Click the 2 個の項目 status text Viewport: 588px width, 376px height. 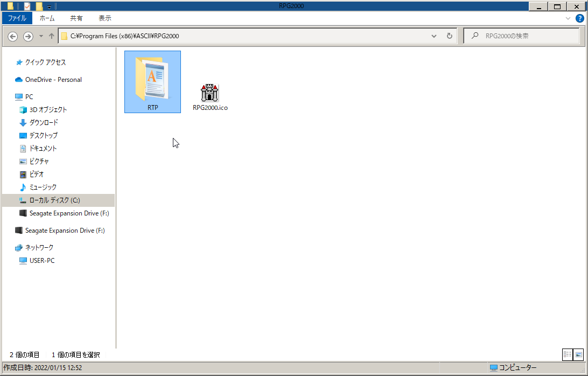(x=25, y=354)
